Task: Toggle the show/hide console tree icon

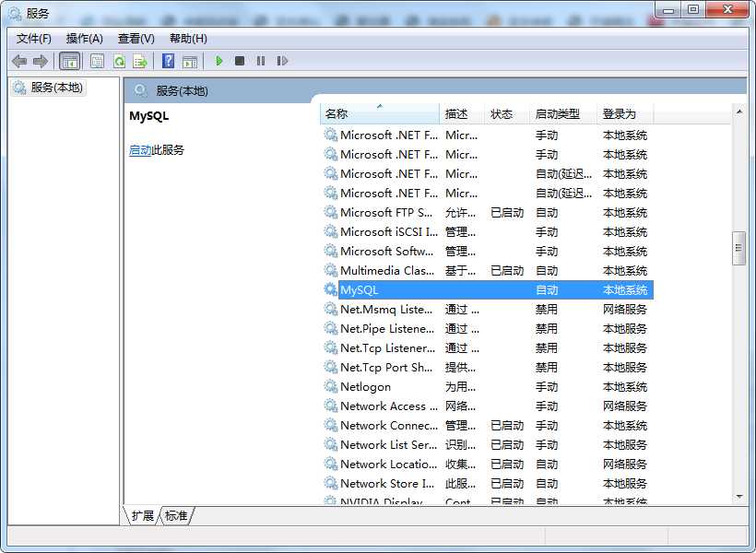Action: [69, 61]
